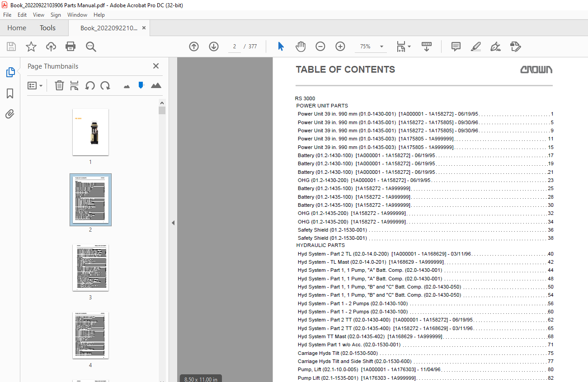Screen dimensions: 588x382
Task: Delete selected page with trash icon
Action: [59, 85]
